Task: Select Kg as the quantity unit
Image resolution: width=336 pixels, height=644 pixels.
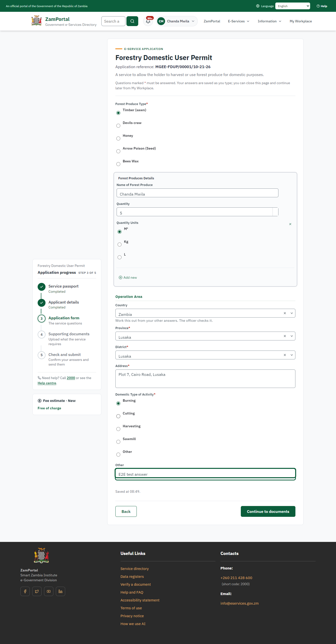Action: click(120, 245)
